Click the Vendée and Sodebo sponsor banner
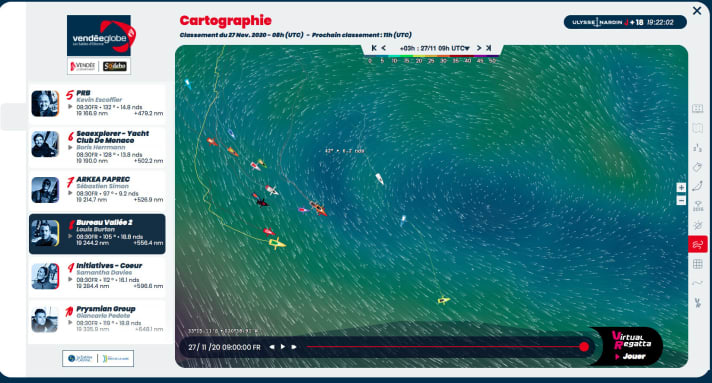This screenshot has width=712, height=383. point(99,66)
